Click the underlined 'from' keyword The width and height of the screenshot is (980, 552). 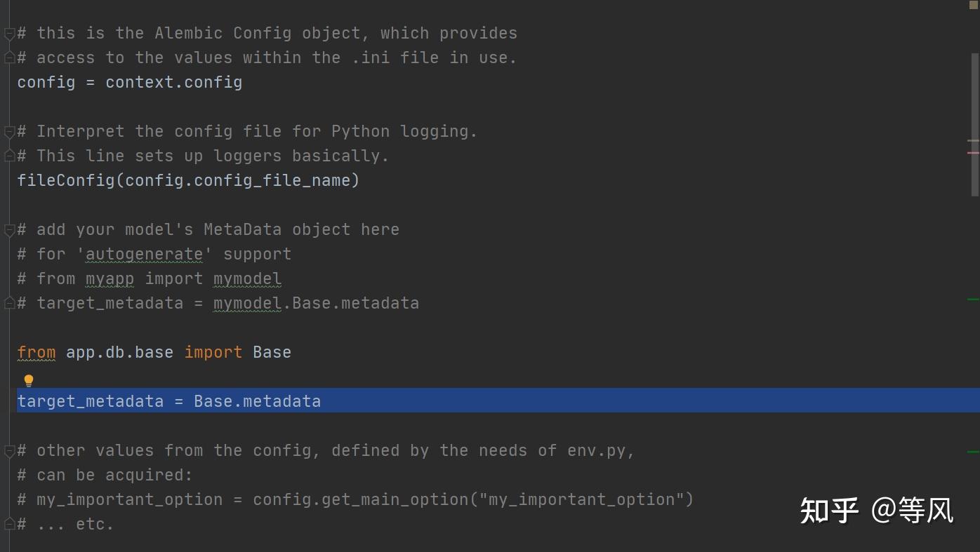(36, 352)
